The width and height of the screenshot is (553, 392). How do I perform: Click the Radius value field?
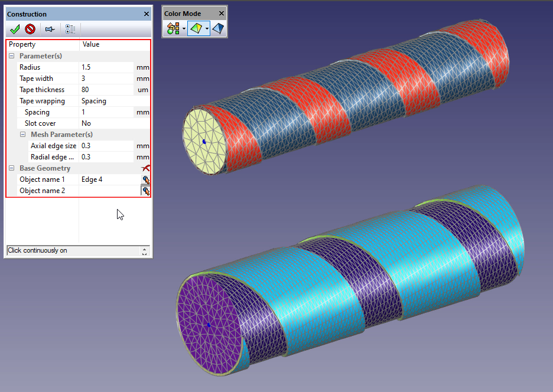click(x=106, y=67)
